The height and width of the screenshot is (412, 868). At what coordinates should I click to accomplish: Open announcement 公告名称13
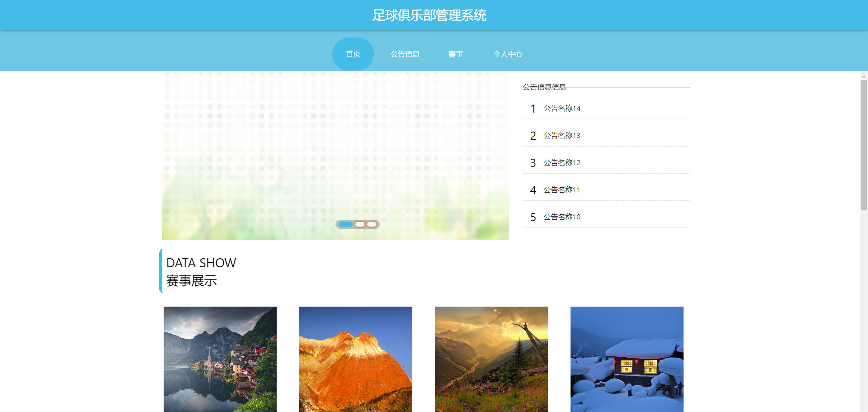coord(561,136)
